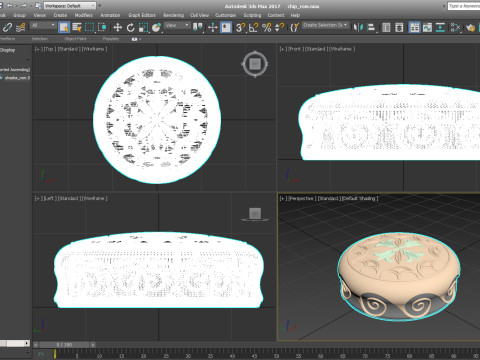
Task: Choose the Rectangular Selection Region icon
Action: [89, 27]
